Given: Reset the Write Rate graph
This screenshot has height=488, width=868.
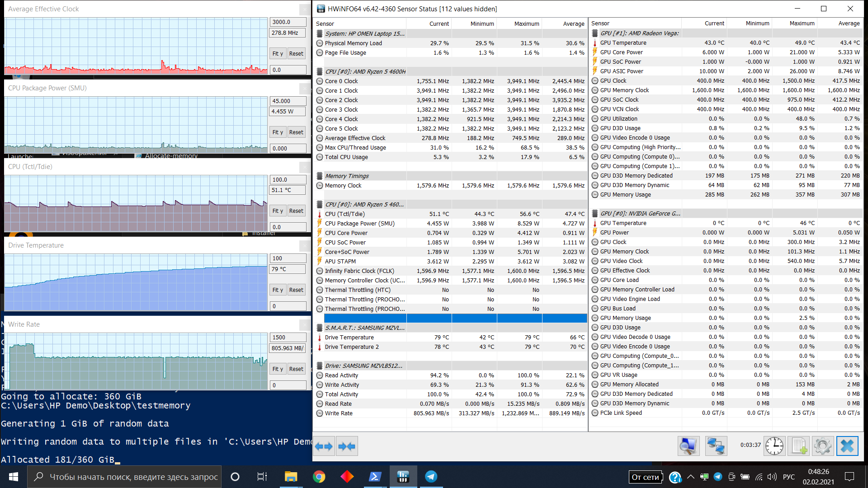Looking at the screenshot, I should click(296, 369).
